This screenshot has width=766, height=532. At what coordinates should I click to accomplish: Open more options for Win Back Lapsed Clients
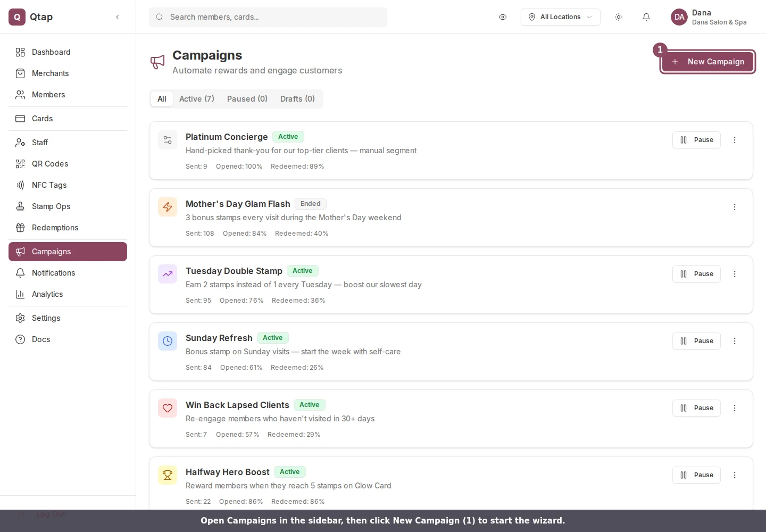click(x=735, y=408)
